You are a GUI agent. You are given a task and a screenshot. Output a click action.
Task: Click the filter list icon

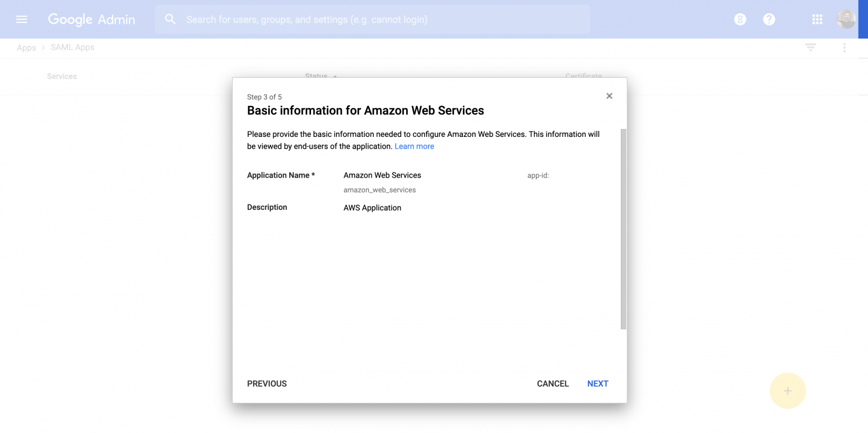pyautogui.click(x=811, y=48)
